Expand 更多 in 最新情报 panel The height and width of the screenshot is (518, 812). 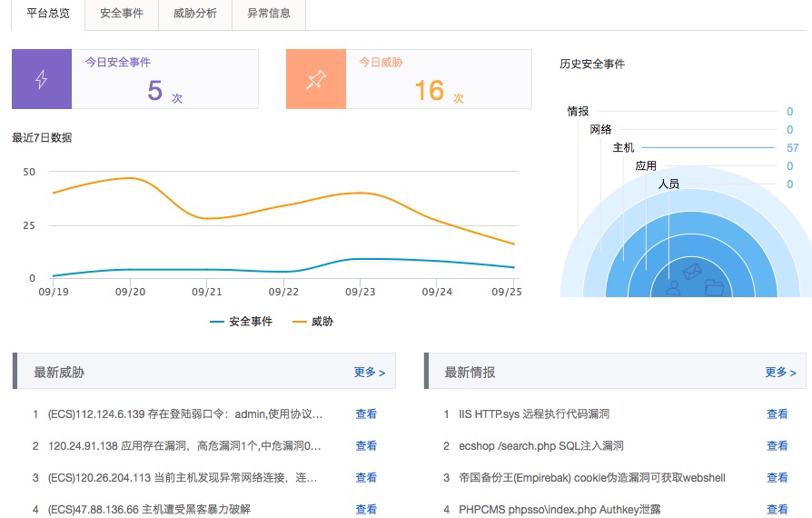(780, 372)
